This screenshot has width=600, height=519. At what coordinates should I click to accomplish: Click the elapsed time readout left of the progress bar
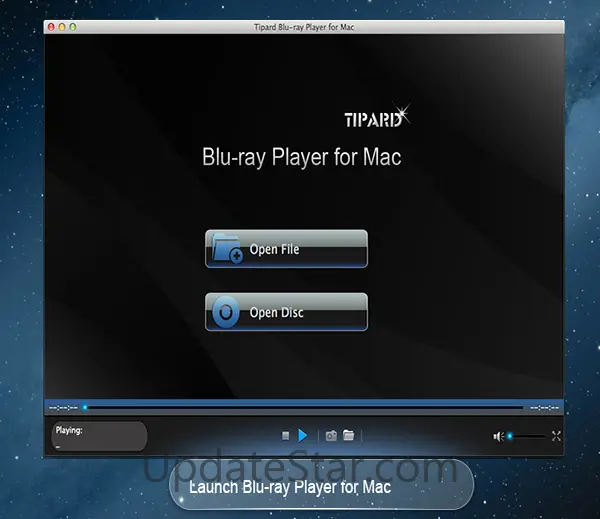pos(64,408)
